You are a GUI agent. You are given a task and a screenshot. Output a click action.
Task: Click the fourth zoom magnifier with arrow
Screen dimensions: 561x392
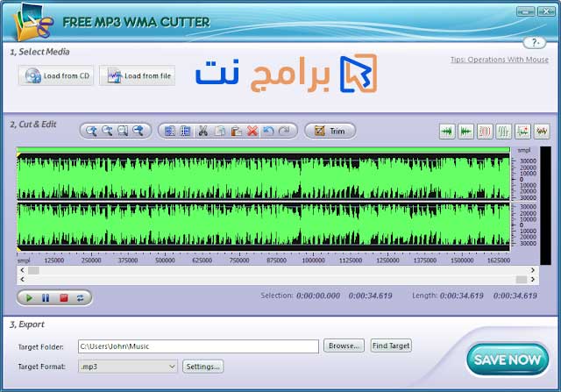click(138, 131)
